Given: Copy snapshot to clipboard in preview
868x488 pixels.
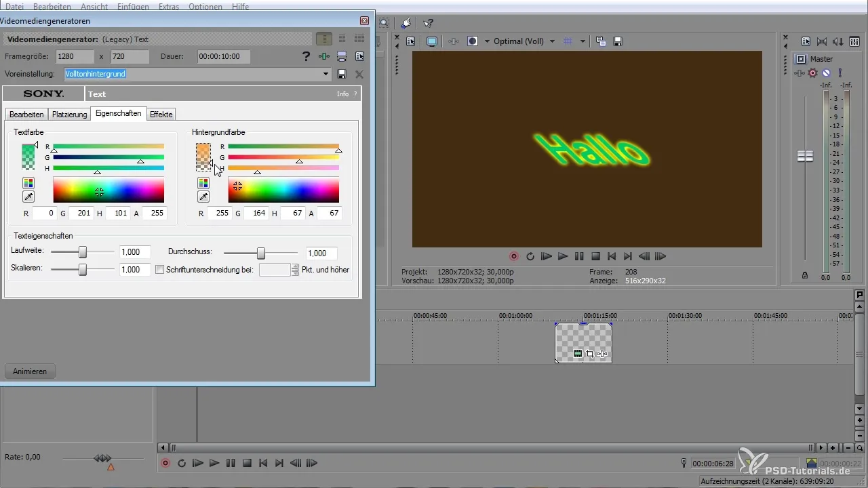Looking at the screenshot, I should click(x=601, y=41).
